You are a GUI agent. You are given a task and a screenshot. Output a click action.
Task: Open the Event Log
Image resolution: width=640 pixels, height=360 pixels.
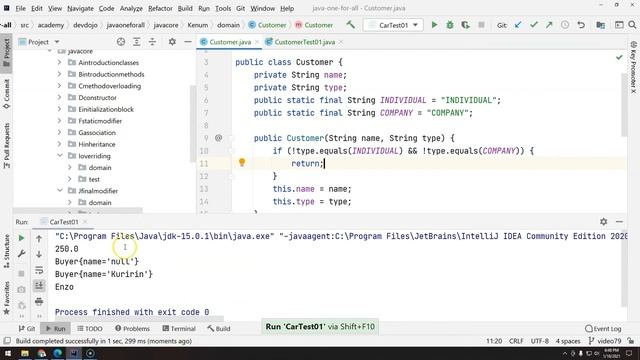[603, 329]
